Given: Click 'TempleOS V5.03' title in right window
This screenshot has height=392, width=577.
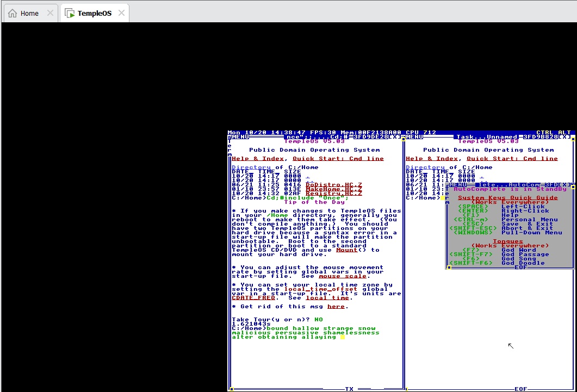Looking at the screenshot, I should 488,141.
